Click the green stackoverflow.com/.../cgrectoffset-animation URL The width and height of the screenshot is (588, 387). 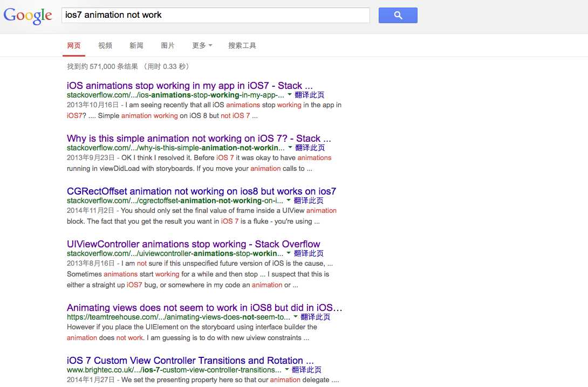pyautogui.click(x=175, y=201)
